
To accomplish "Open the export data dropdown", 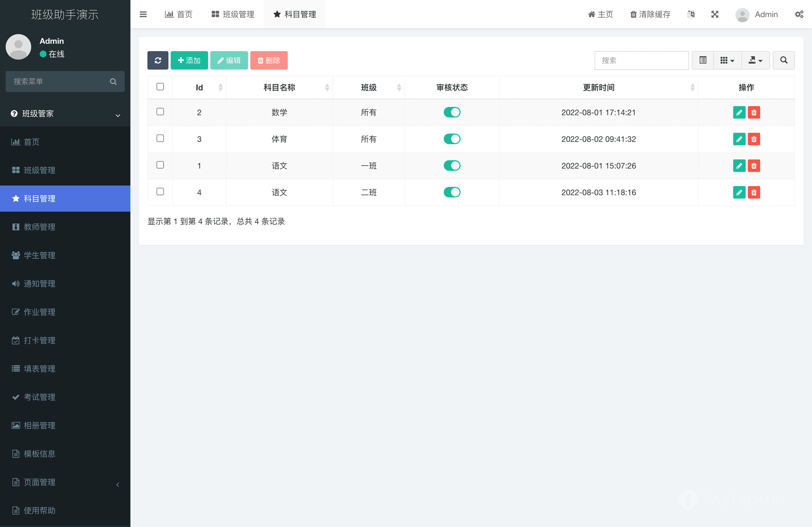I will [755, 60].
